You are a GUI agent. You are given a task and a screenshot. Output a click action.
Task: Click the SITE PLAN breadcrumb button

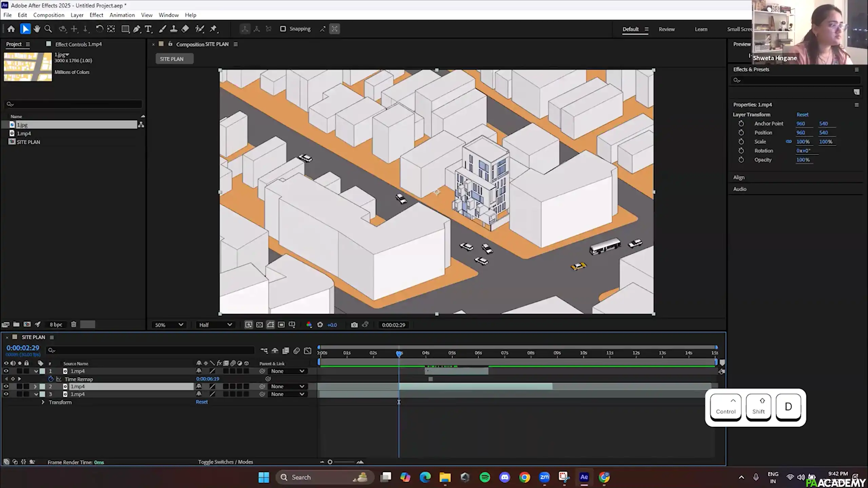174,59
